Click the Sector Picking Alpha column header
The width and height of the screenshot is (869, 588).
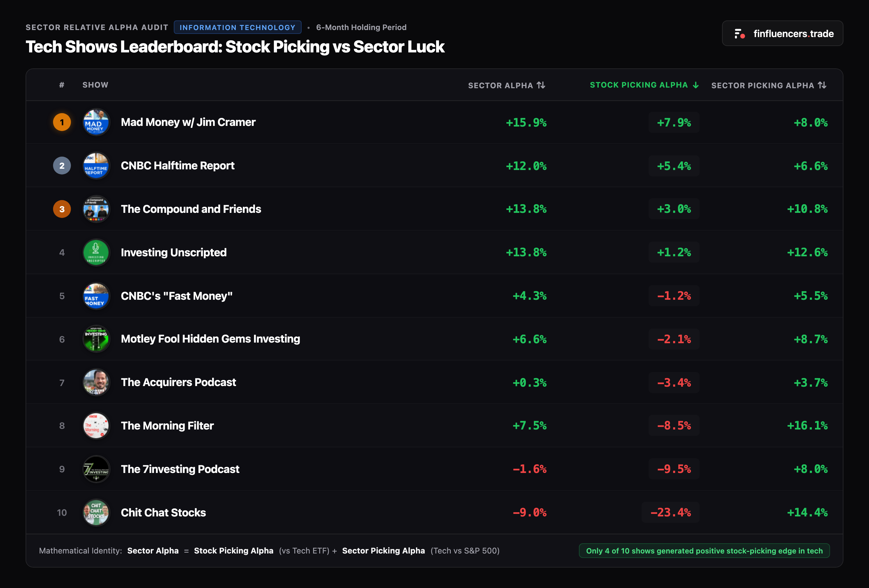769,85
